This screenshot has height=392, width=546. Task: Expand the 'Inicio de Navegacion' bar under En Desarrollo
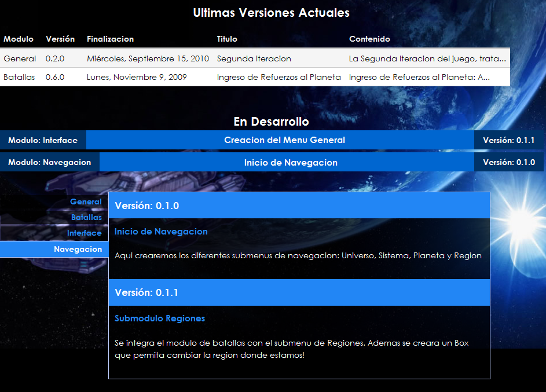pyautogui.click(x=290, y=163)
